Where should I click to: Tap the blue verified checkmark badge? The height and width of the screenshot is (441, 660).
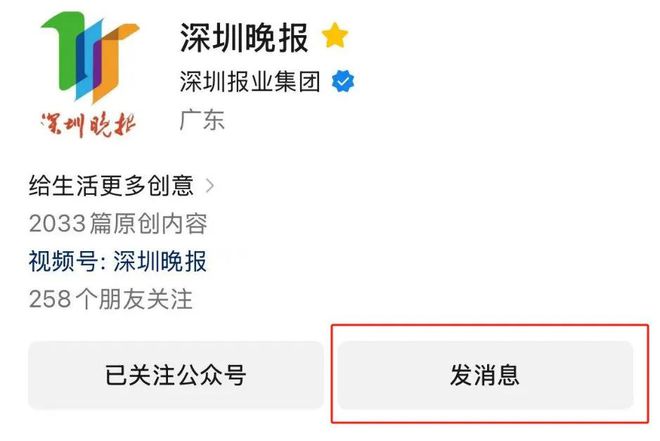pos(343,81)
